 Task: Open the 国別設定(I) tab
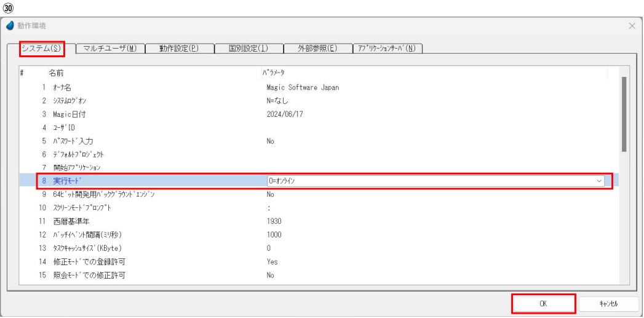[248, 49]
